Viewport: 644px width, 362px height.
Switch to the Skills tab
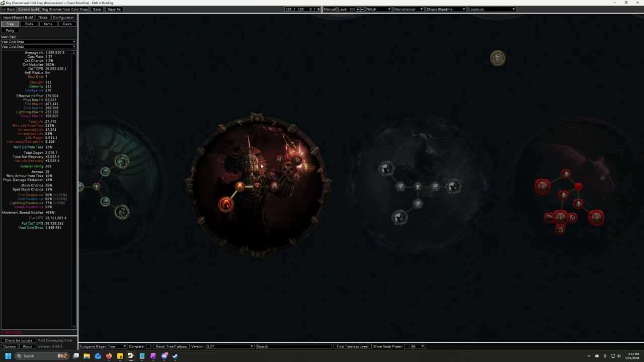point(29,24)
